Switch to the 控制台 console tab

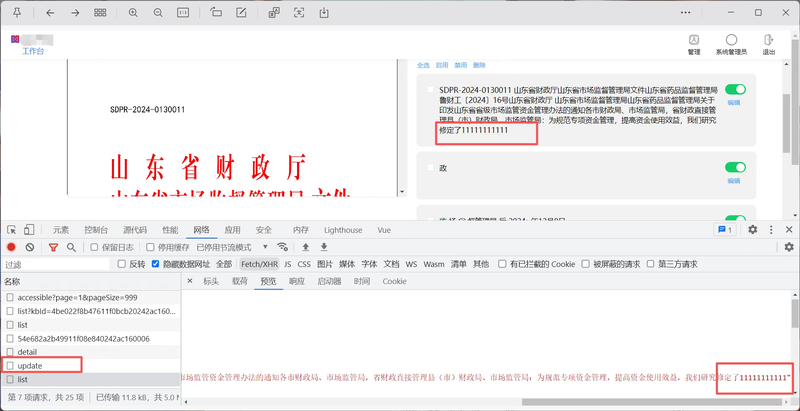pos(96,230)
